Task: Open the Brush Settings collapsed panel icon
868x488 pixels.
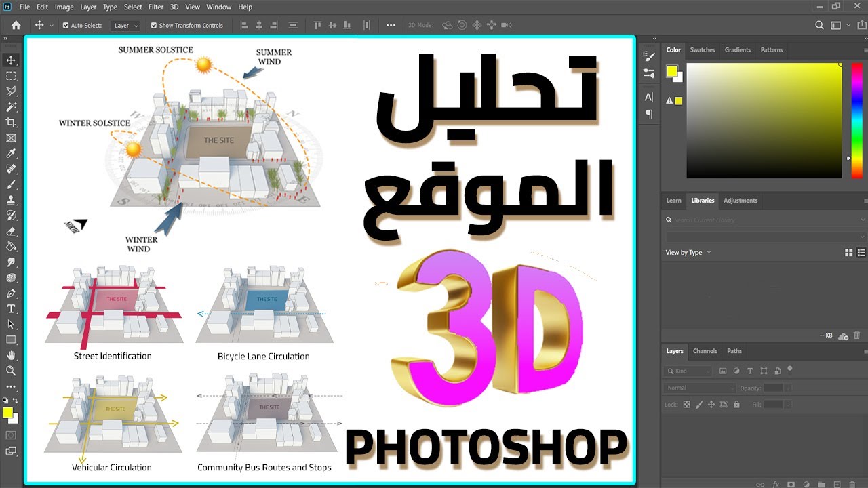Action: (x=649, y=56)
